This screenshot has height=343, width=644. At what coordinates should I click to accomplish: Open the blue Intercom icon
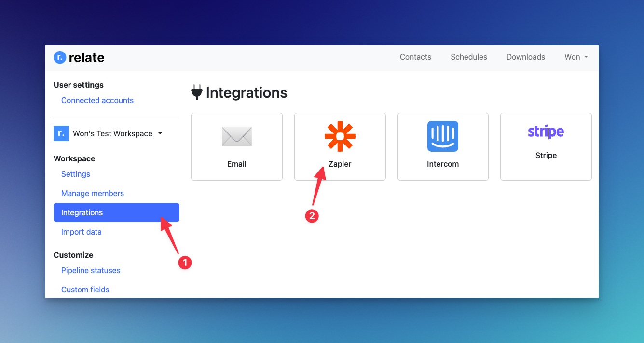(x=443, y=136)
